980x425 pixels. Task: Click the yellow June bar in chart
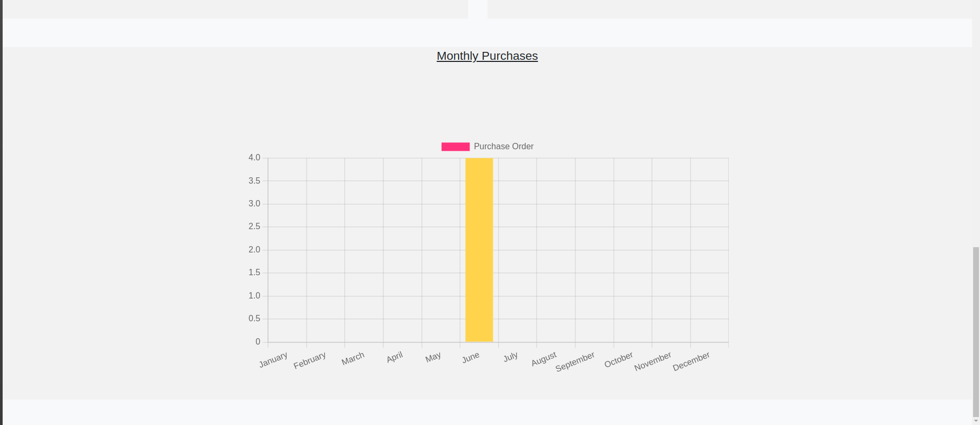[x=479, y=250]
